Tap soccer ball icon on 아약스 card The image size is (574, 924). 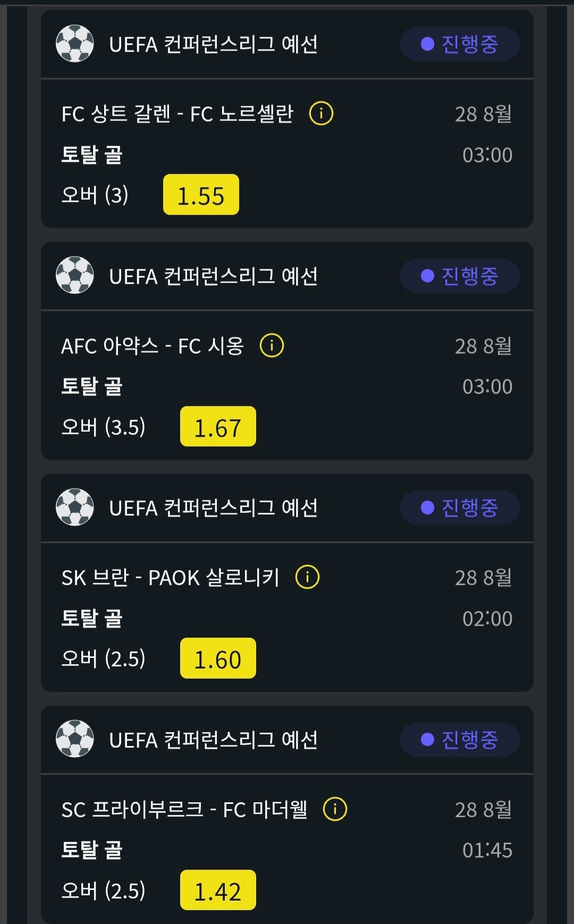(75, 276)
